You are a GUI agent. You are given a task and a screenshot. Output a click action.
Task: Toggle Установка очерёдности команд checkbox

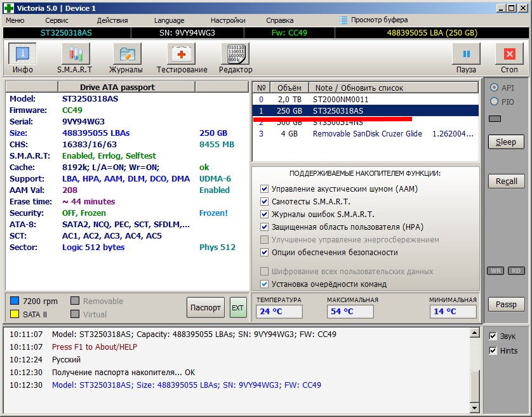(264, 284)
